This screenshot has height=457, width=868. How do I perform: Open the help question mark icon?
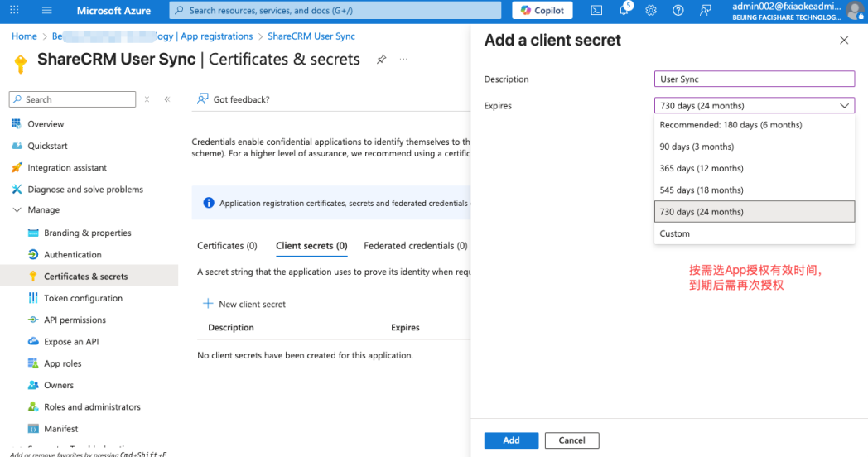[678, 11]
